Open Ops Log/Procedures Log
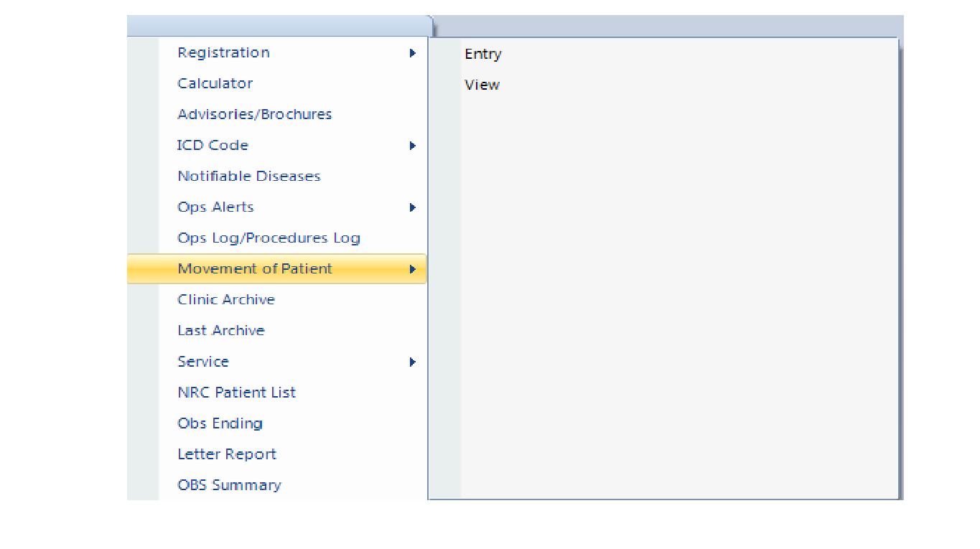 pyautogui.click(x=269, y=238)
